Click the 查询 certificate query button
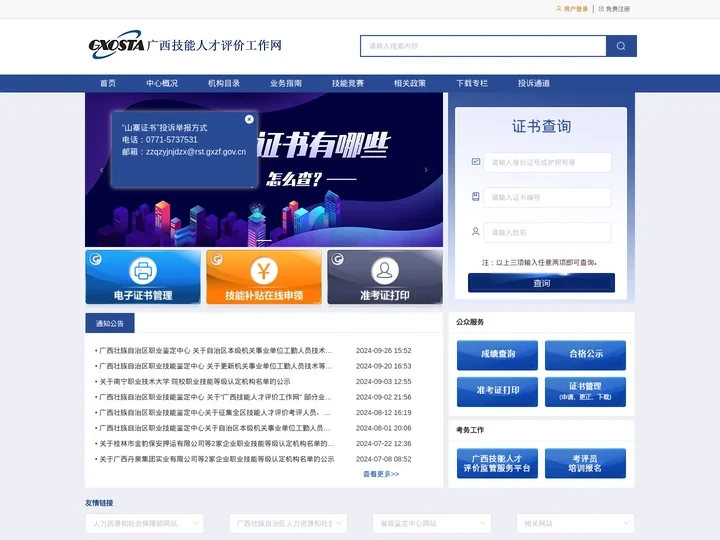 (541, 283)
